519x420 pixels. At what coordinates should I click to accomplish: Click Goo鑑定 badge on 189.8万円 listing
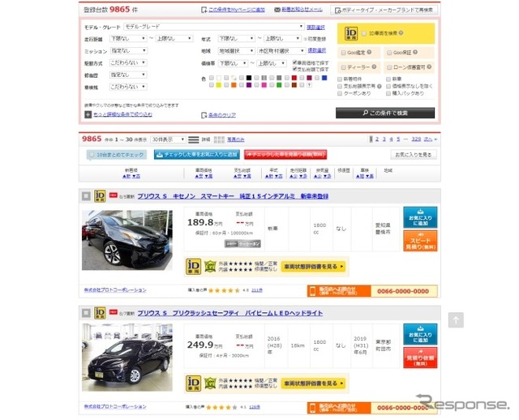pos(210,266)
